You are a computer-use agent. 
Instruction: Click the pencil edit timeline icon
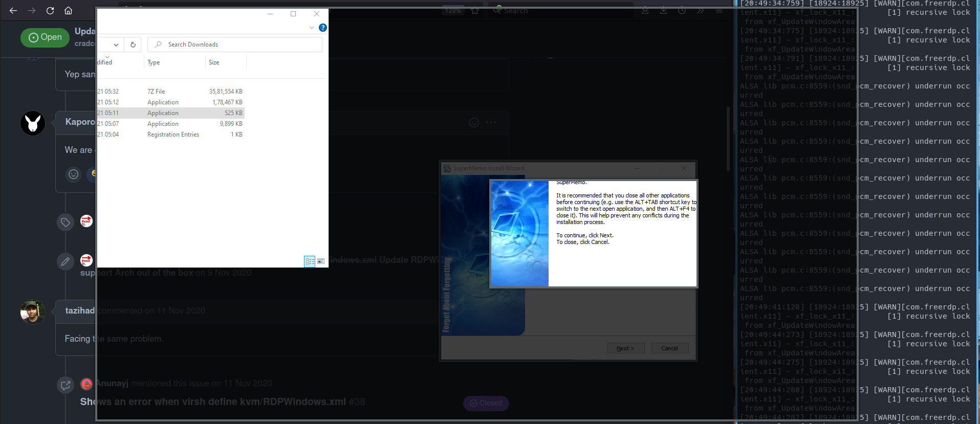pyautogui.click(x=66, y=261)
